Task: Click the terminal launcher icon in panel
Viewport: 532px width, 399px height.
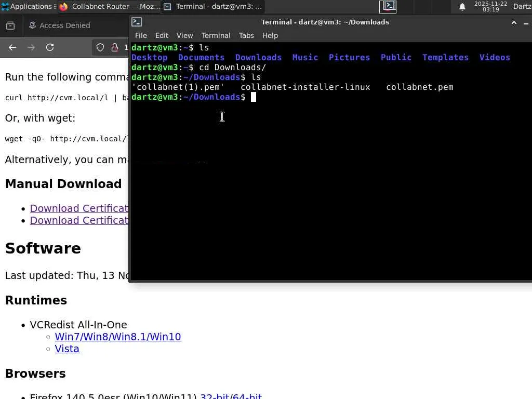Action: [388, 6]
